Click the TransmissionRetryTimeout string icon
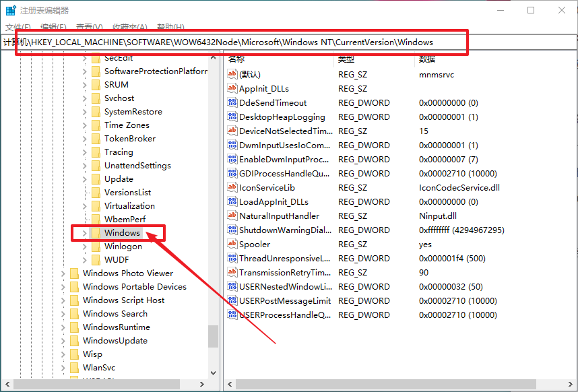Screen dimensions: 578x392 click(232, 272)
